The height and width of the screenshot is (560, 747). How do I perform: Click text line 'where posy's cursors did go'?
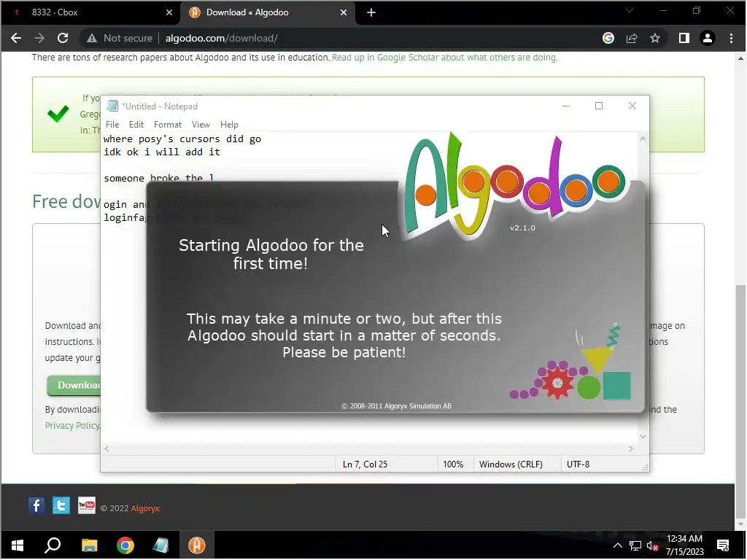(182, 139)
